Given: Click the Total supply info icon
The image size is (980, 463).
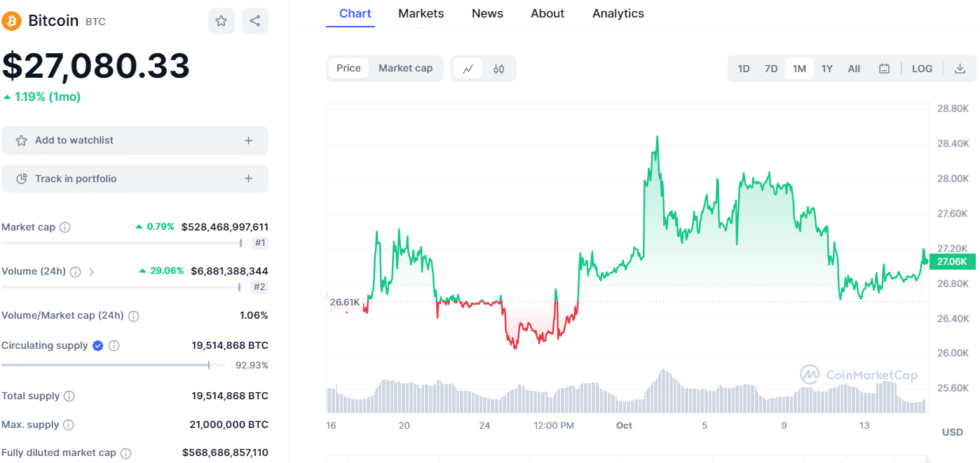Looking at the screenshot, I should 69,396.
